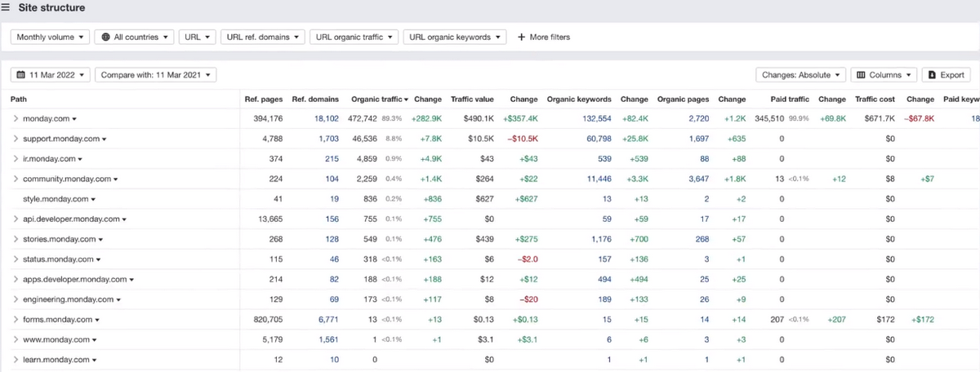Screen dimensions: 980x372
Task: Expand the monday.com row chevron
Action: [15, 119]
